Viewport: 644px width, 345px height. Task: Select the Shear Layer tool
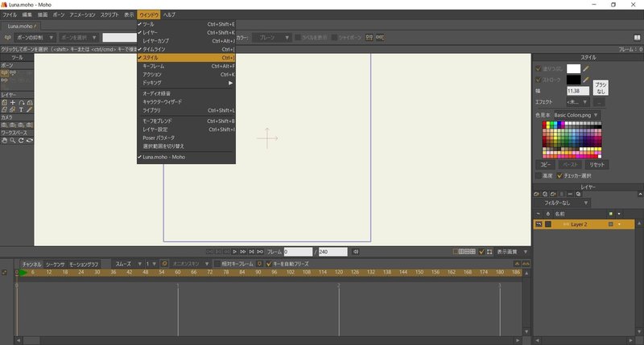point(5,109)
